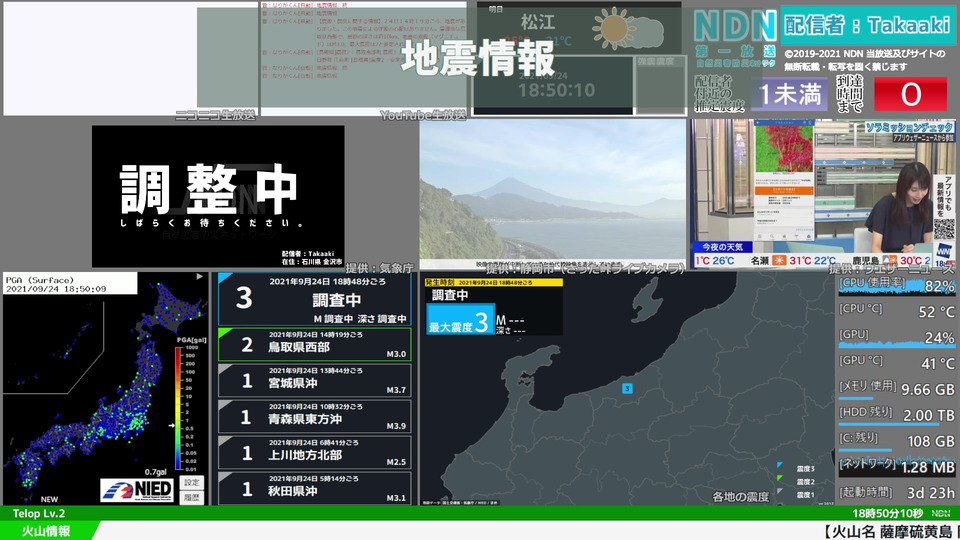Click the QR code in weather feed
The height and width of the screenshot is (540, 960).
tap(943, 230)
